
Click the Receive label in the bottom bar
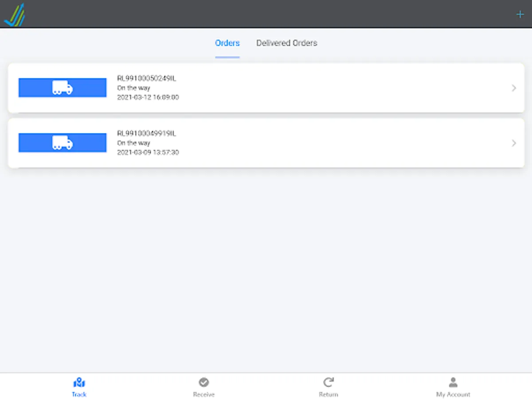(x=204, y=394)
